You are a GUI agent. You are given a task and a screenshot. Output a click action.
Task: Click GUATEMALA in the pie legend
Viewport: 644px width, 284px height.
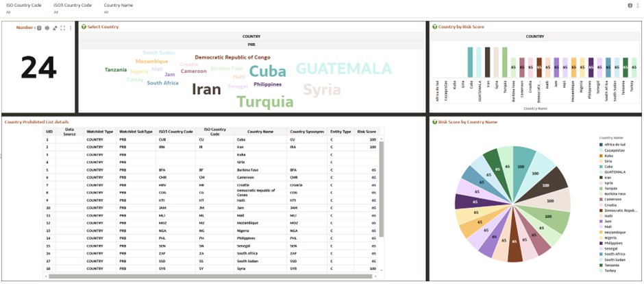pyautogui.click(x=615, y=171)
